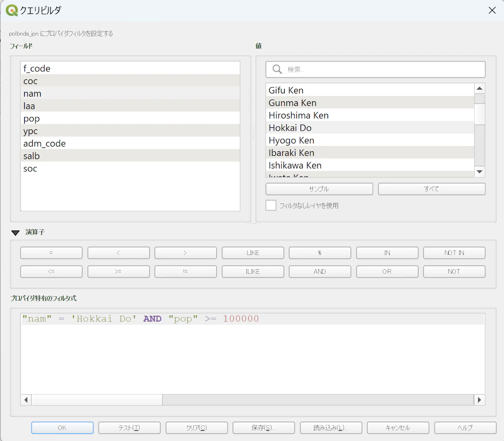Select Hokkai Do in values list
The width and height of the screenshot is (504, 441).
pyautogui.click(x=370, y=127)
